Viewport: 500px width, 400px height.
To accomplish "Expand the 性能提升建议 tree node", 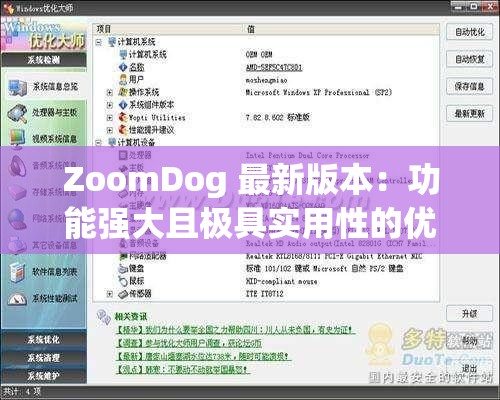I will 109,130.
